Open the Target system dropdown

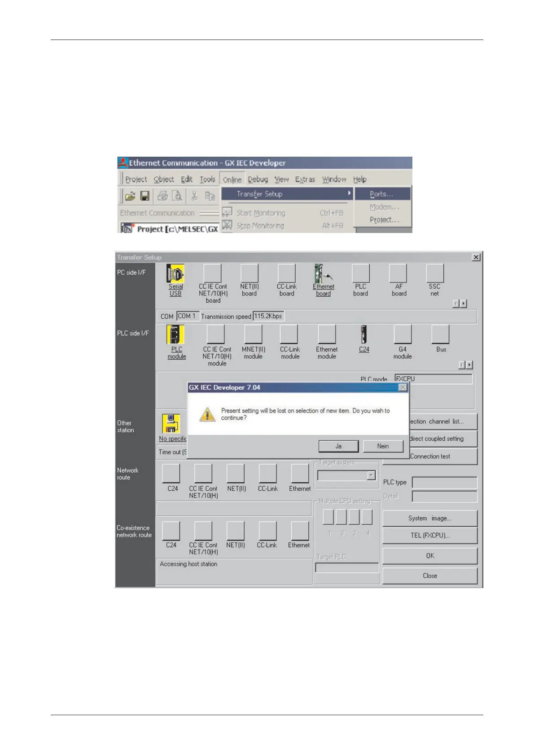click(371, 475)
